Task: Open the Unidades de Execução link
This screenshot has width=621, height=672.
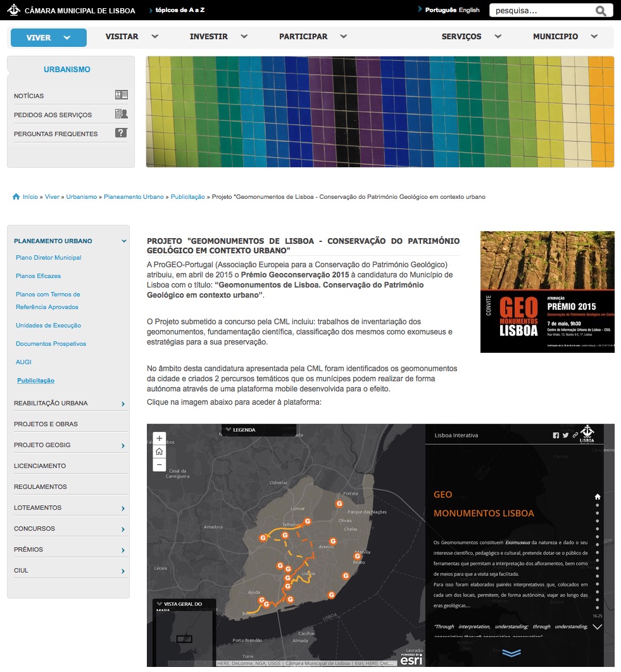Action: tap(49, 326)
